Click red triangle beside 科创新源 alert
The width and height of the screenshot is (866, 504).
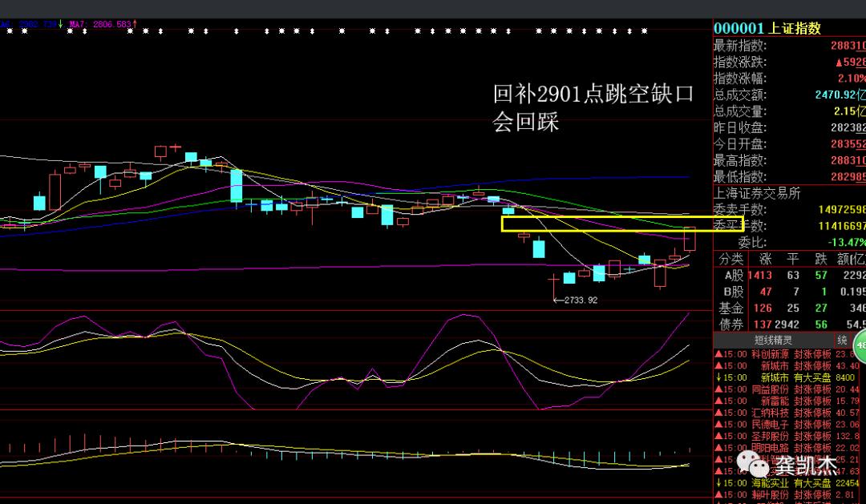(x=717, y=354)
